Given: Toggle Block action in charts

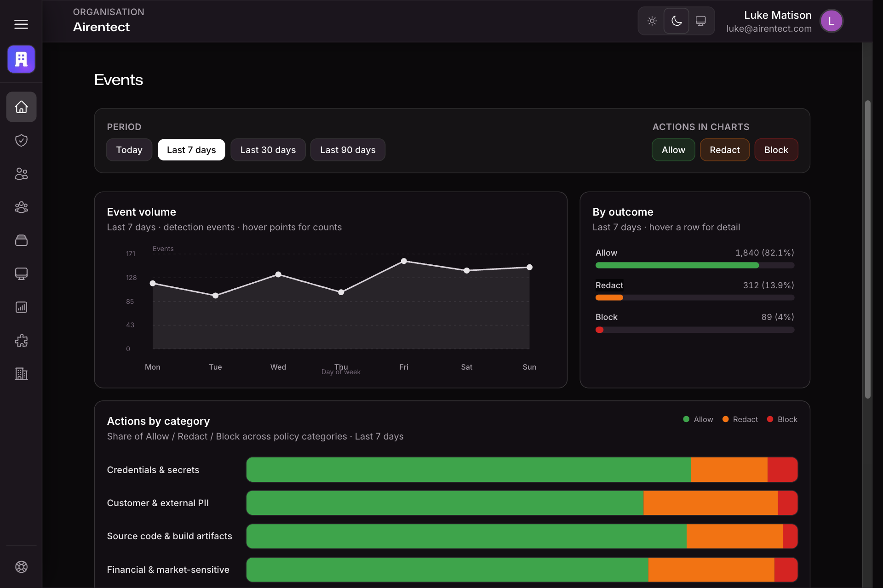Looking at the screenshot, I should click(x=776, y=150).
